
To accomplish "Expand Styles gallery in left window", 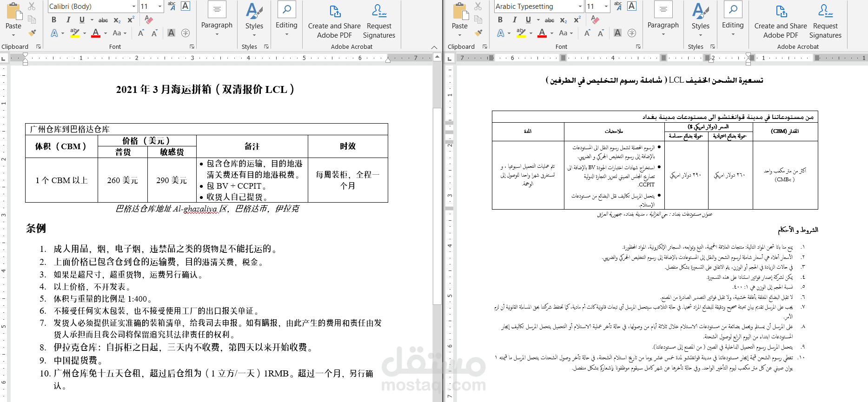I will click(x=254, y=20).
